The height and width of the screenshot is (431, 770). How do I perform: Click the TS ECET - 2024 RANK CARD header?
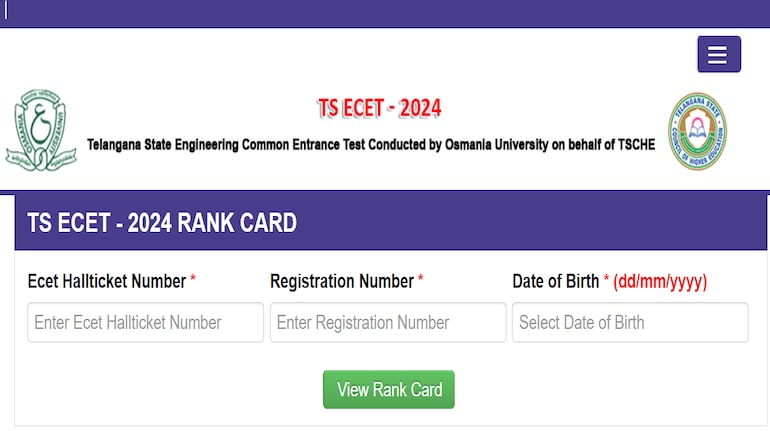pos(162,223)
